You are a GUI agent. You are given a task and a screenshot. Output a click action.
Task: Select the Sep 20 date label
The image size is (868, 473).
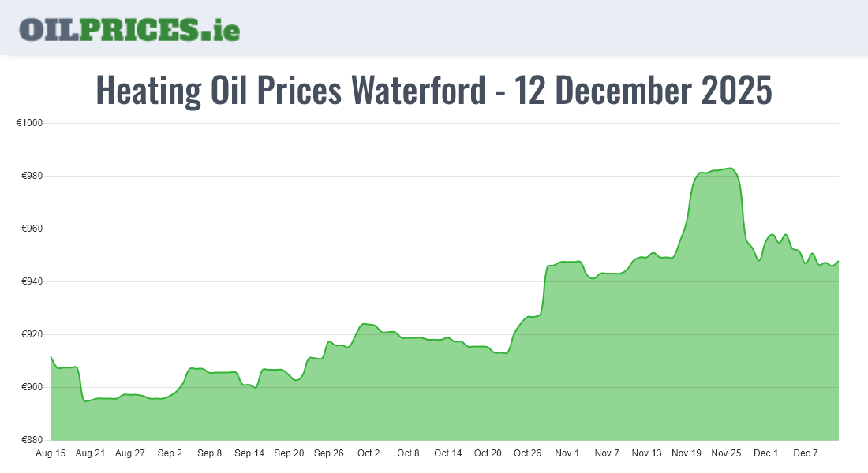[x=289, y=453]
